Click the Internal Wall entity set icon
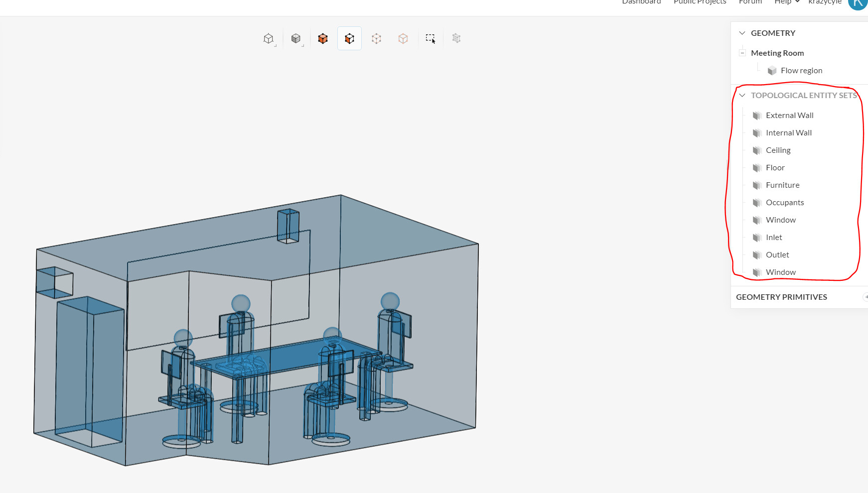This screenshot has height=493, width=868. 757,133
